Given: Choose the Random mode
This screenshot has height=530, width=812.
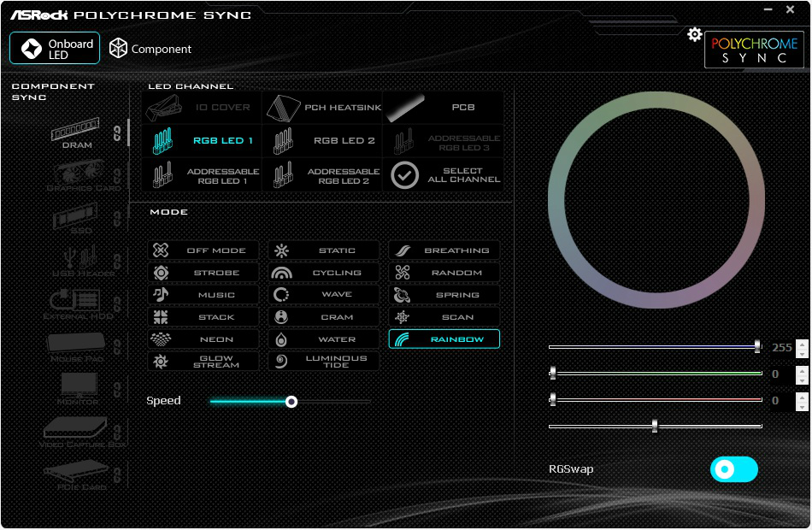Looking at the screenshot, I should coord(444,273).
